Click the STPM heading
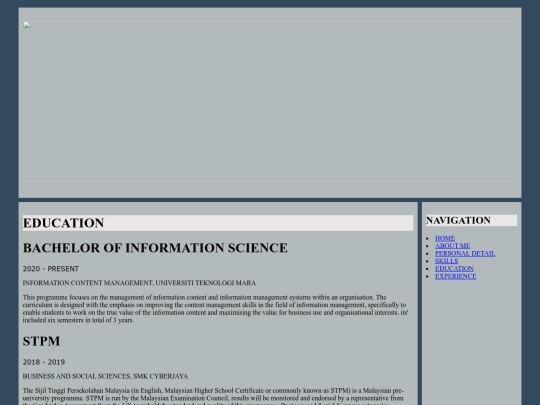This screenshot has height=405, width=540. [x=41, y=341]
